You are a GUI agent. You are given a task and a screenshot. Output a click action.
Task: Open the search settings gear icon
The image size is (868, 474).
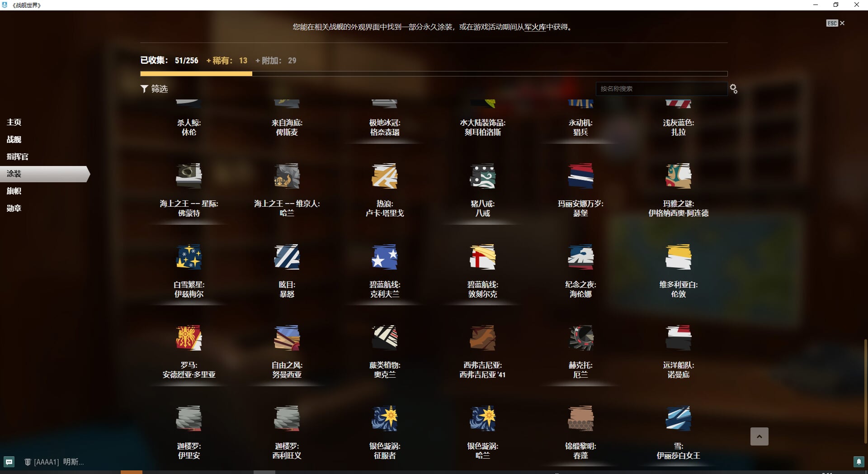click(x=734, y=89)
